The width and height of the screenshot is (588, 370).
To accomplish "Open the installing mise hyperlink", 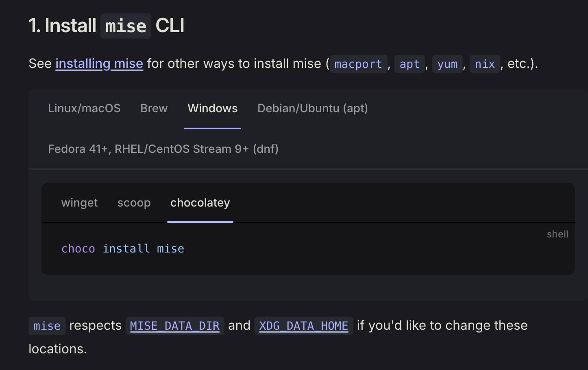I will click(x=99, y=63).
